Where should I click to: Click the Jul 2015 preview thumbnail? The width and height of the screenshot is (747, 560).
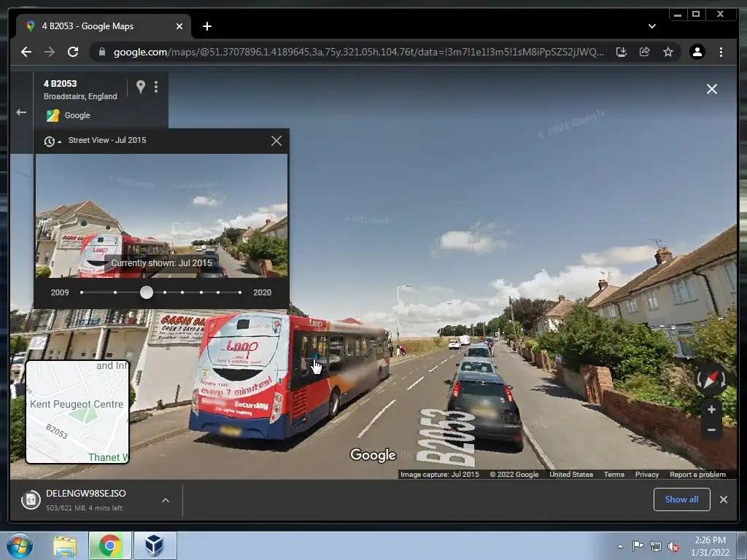click(161, 215)
